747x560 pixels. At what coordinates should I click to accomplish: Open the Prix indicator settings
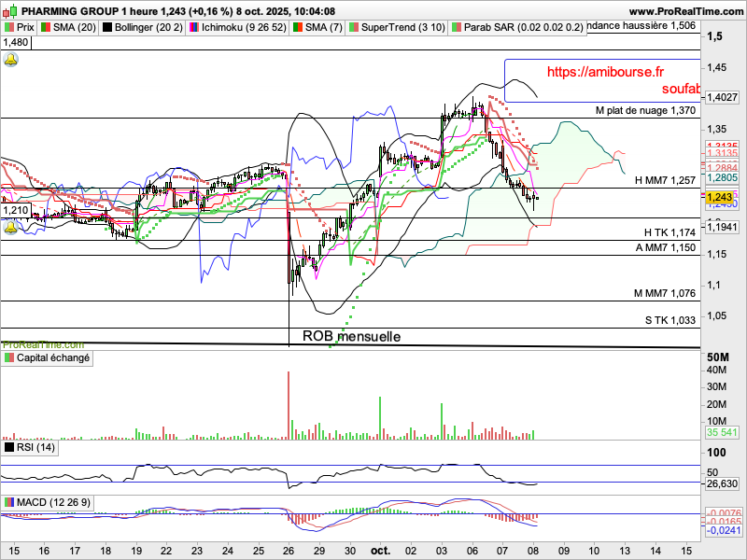[x=19, y=27]
